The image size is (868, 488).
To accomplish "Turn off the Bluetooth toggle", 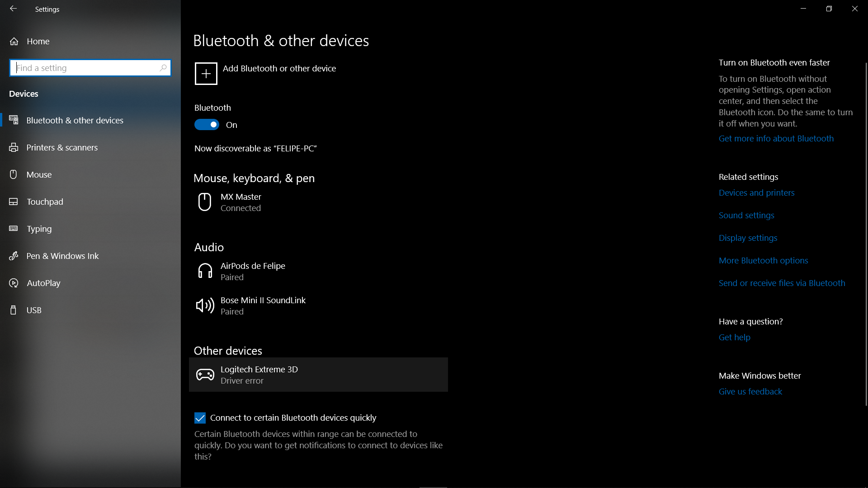I will [207, 125].
